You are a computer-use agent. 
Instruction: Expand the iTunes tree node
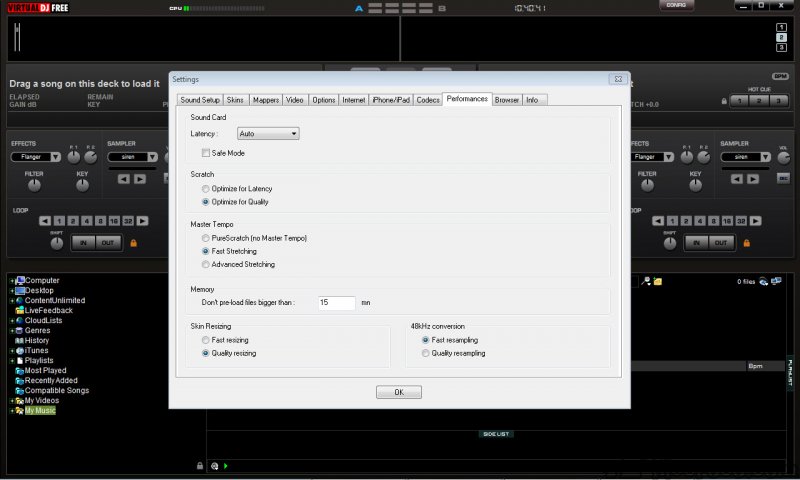12,351
